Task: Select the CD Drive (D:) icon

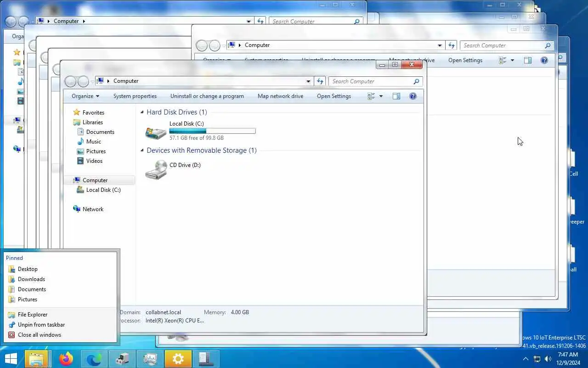Action: [x=156, y=170]
